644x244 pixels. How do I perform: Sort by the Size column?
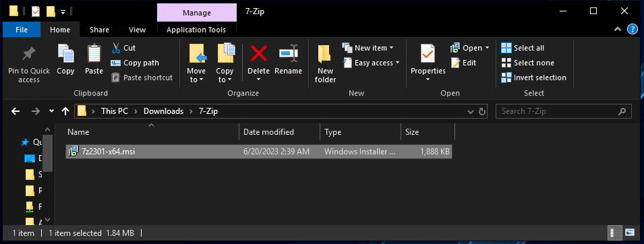(x=428, y=132)
